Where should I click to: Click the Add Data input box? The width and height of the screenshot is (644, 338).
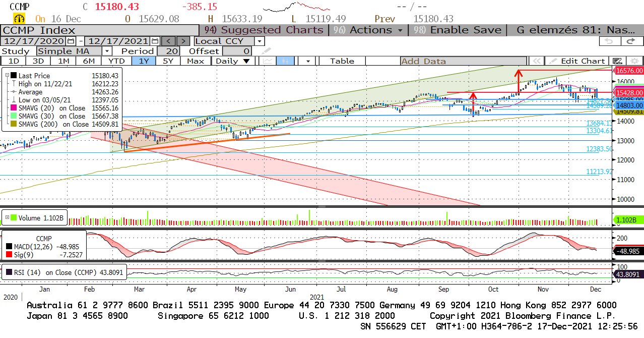[463, 61]
